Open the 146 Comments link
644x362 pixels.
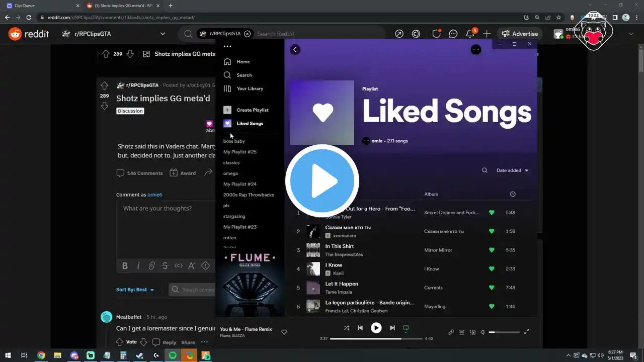point(139,173)
